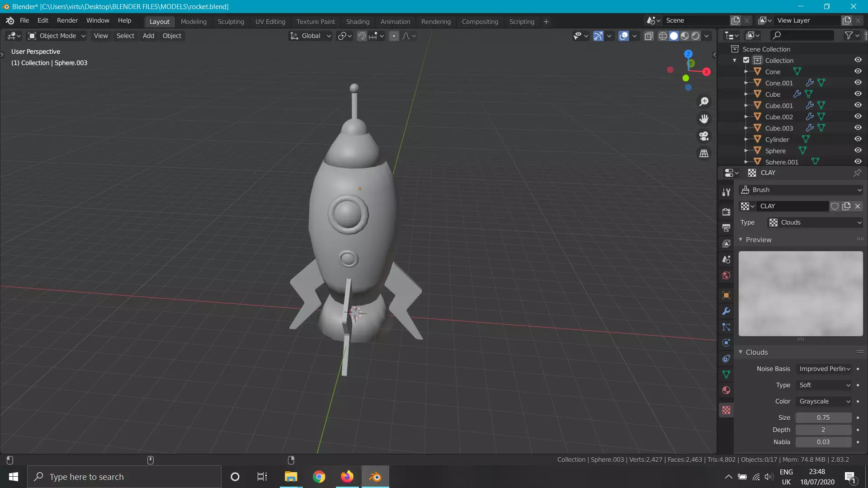Hide the Cube.002 object with eye icon
This screenshot has height=488, width=868.
pos(858,117)
